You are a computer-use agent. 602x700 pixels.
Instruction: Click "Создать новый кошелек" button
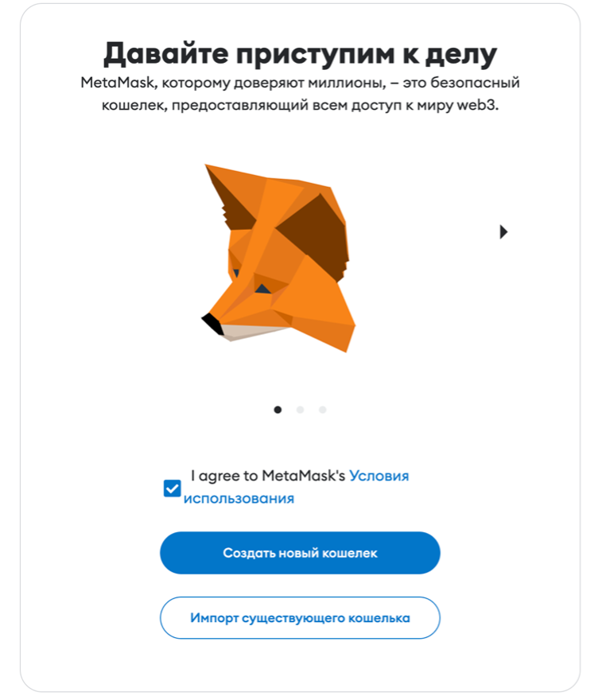(300, 553)
